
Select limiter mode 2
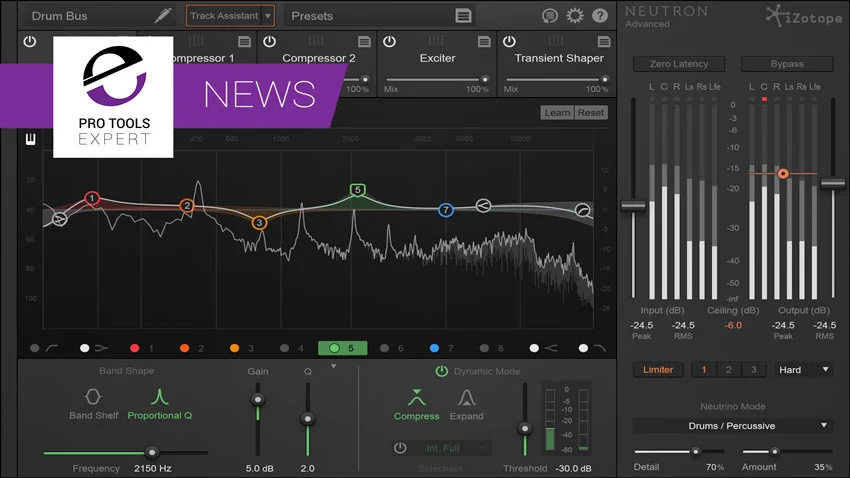pyautogui.click(x=729, y=370)
